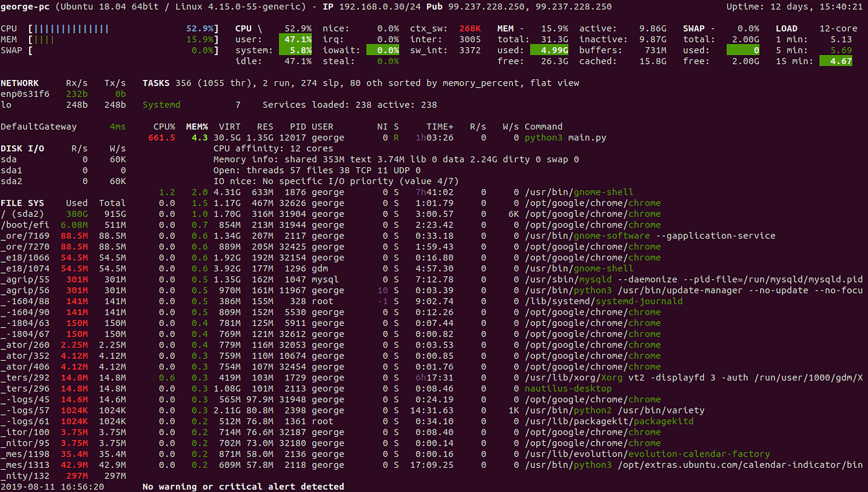The image size is (868, 492).
Task: Click the FILE SYS section header
Action: (22, 203)
